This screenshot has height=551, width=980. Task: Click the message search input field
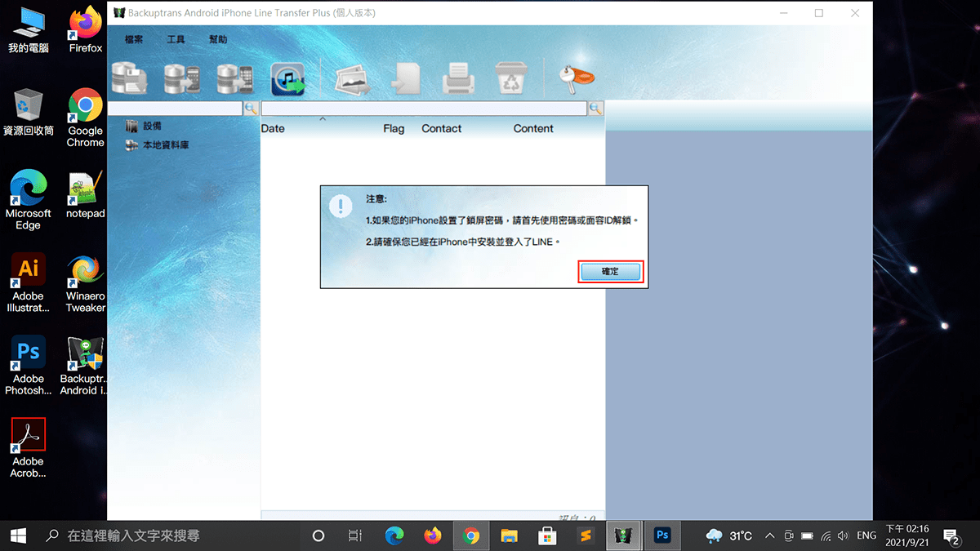(x=423, y=108)
